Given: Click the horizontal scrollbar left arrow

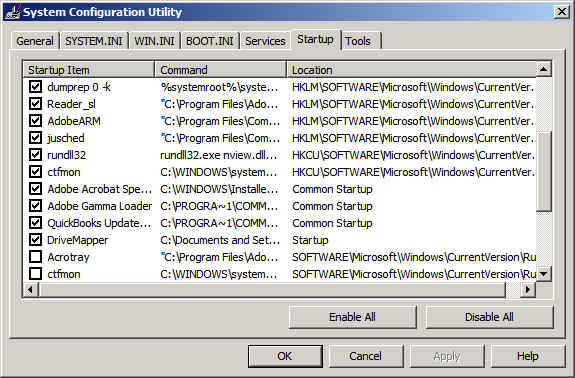Looking at the screenshot, I should click(x=30, y=290).
